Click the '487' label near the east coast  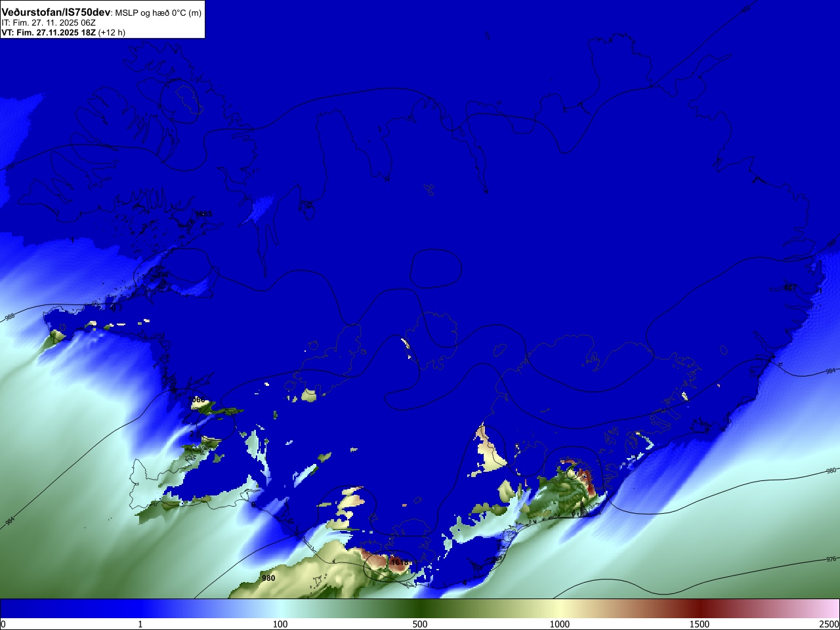point(790,287)
